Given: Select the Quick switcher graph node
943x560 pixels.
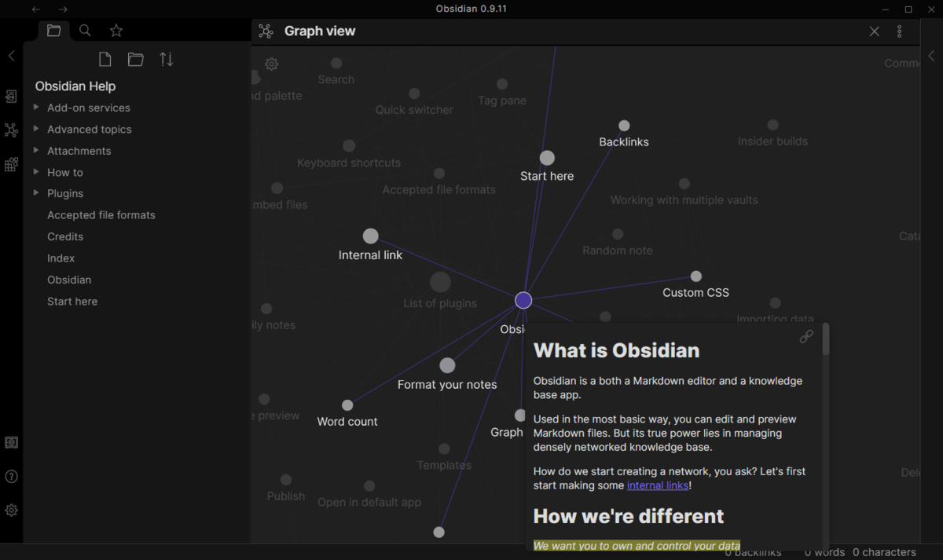Looking at the screenshot, I should click(414, 93).
